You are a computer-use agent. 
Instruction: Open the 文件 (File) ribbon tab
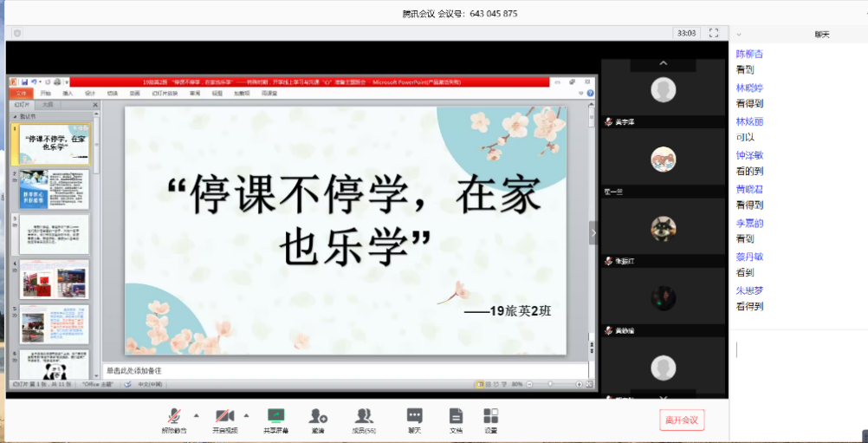[21, 93]
